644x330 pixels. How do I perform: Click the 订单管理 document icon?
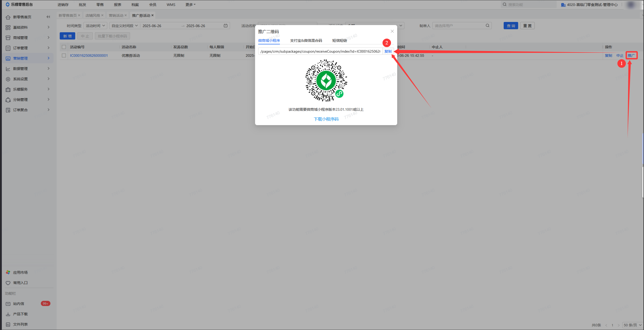pos(8,48)
